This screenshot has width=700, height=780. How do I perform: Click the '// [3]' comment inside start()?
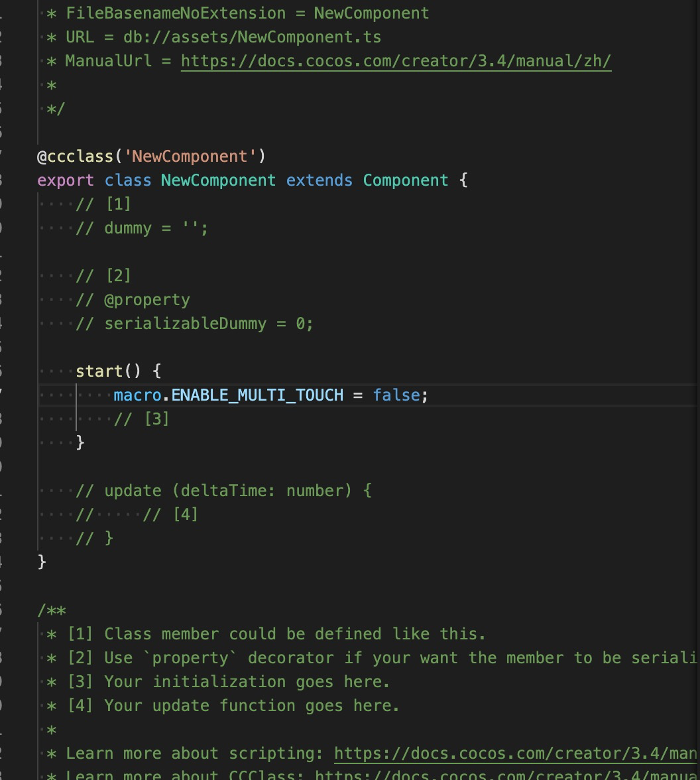coord(142,419)
